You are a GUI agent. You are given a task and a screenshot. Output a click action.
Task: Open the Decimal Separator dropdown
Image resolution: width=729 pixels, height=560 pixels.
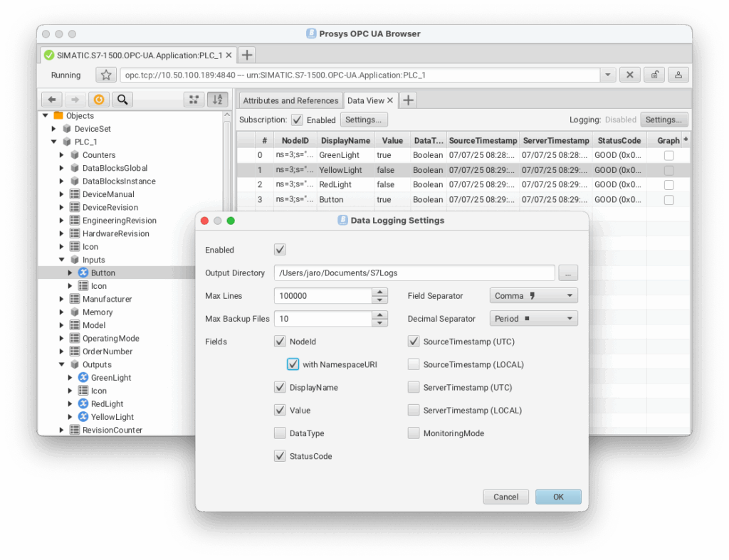coord(533,319)
